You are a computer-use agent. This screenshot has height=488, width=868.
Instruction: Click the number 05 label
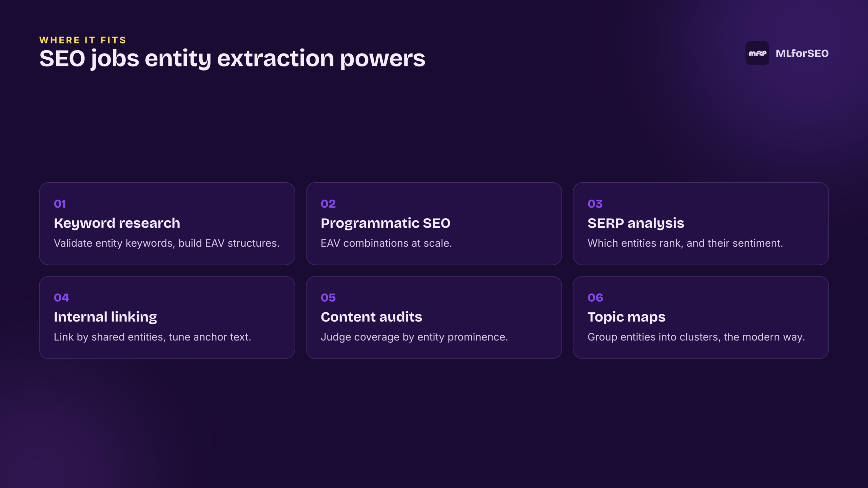pos(328,298)
